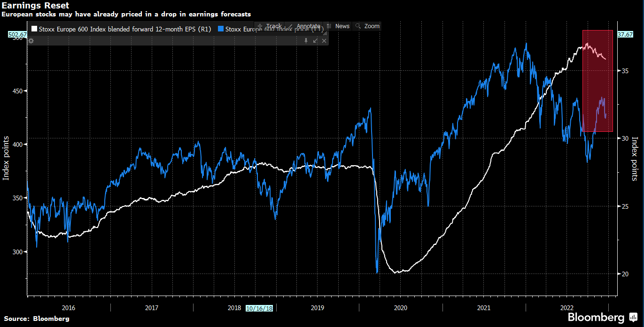Click the white EPS series legend swatch
Image resolution: width=644 pixels, height=327 pixels.
pos(34,29)
